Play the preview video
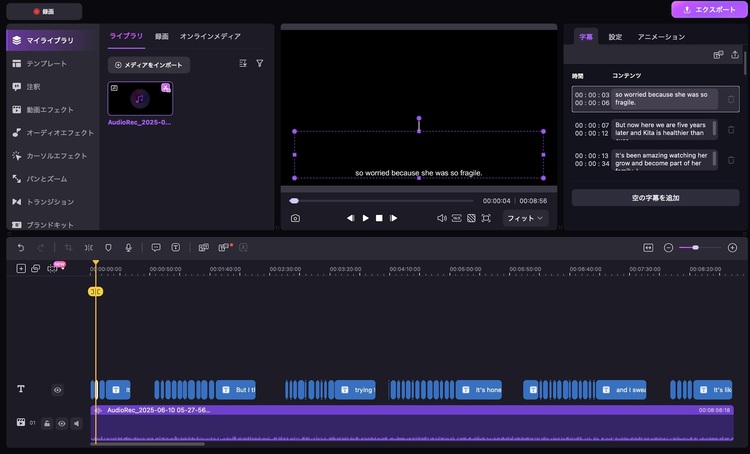This screenshot has height=454, width=750. point(365,218)
